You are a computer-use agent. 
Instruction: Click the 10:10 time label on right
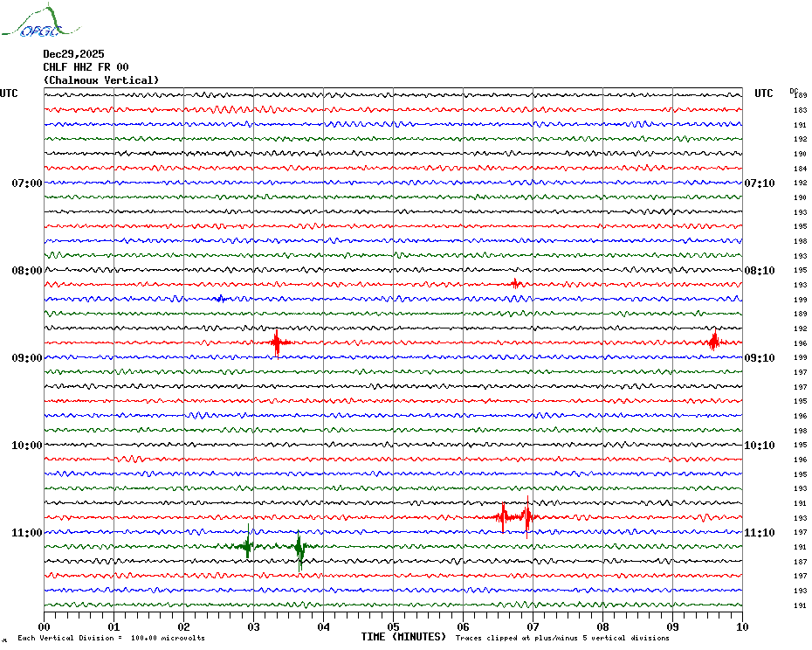(x=759, y=446)
